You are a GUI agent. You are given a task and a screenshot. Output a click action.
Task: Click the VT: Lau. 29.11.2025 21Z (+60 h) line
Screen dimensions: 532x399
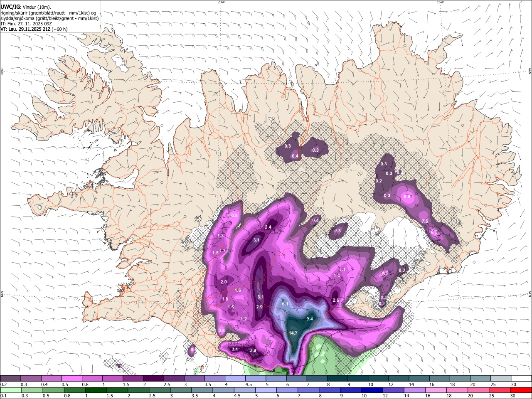coord(34,29)
